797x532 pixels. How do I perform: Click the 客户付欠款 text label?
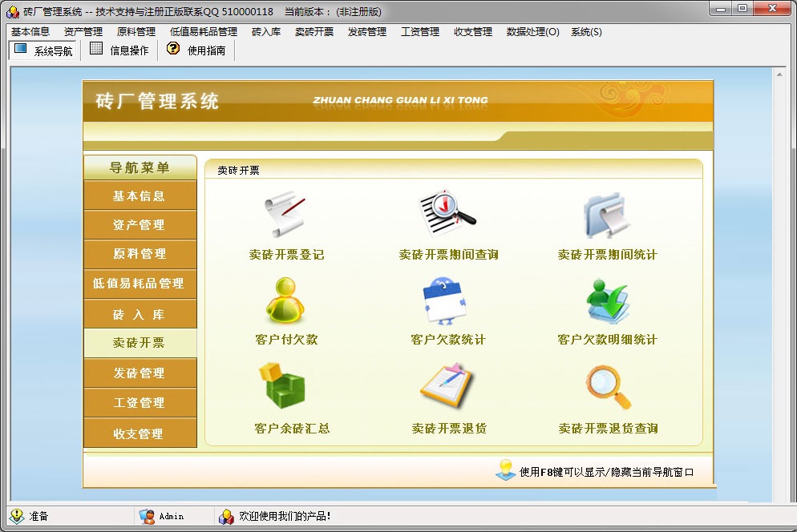[287, 340]
